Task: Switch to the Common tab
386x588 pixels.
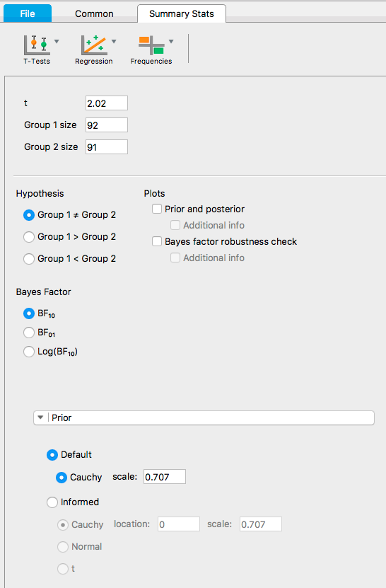Action: click(x=94, y=14)
